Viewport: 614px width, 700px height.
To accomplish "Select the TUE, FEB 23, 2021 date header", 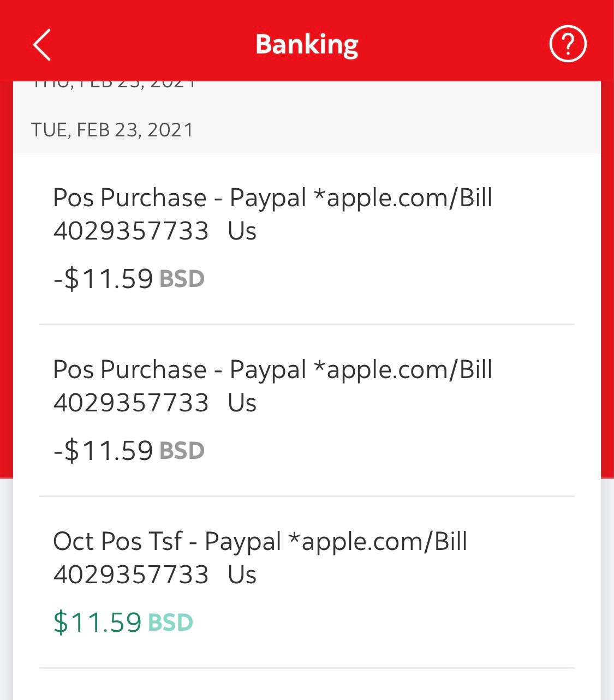I will point(112,130).
